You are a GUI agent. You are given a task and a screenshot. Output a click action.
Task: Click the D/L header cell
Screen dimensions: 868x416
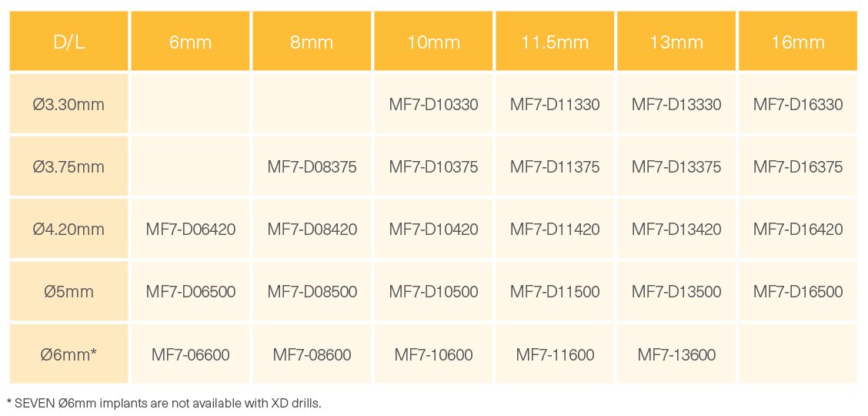pyautogui.click(x=69, y=42)
